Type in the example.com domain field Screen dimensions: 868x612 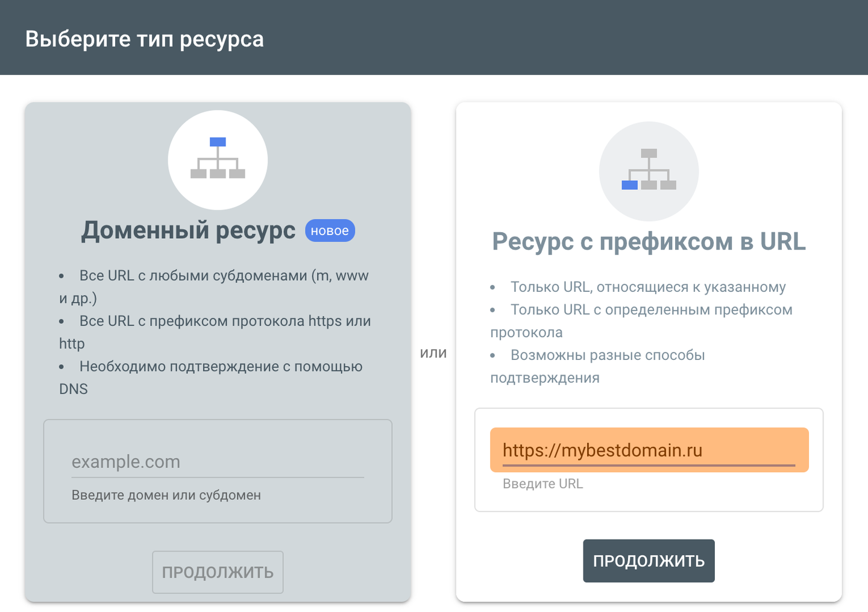click(x=218, y=462)
